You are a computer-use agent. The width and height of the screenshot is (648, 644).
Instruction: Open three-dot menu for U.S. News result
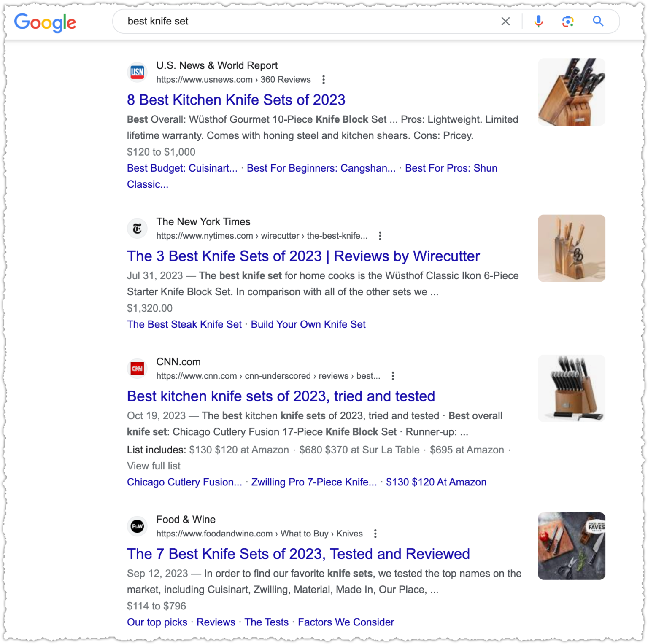point(323,80)
